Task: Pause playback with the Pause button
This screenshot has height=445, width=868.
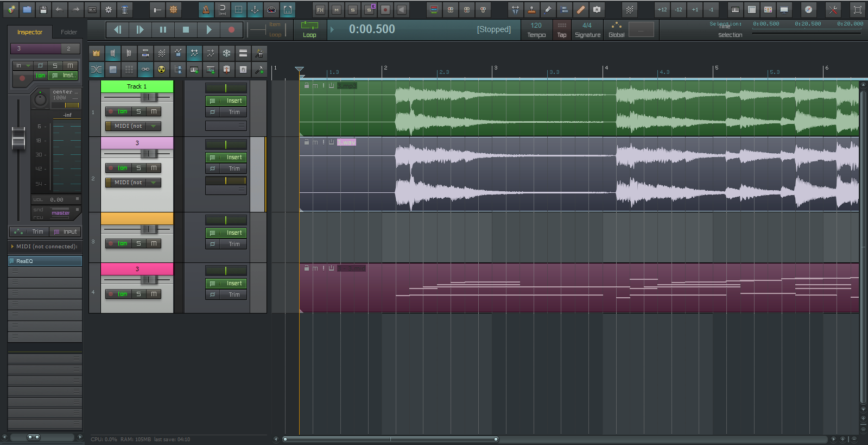Action: [x=163, y=30]
